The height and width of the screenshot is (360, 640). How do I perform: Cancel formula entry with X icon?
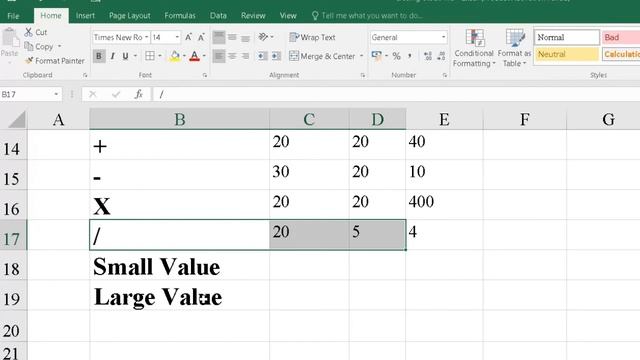click(93, 94)
